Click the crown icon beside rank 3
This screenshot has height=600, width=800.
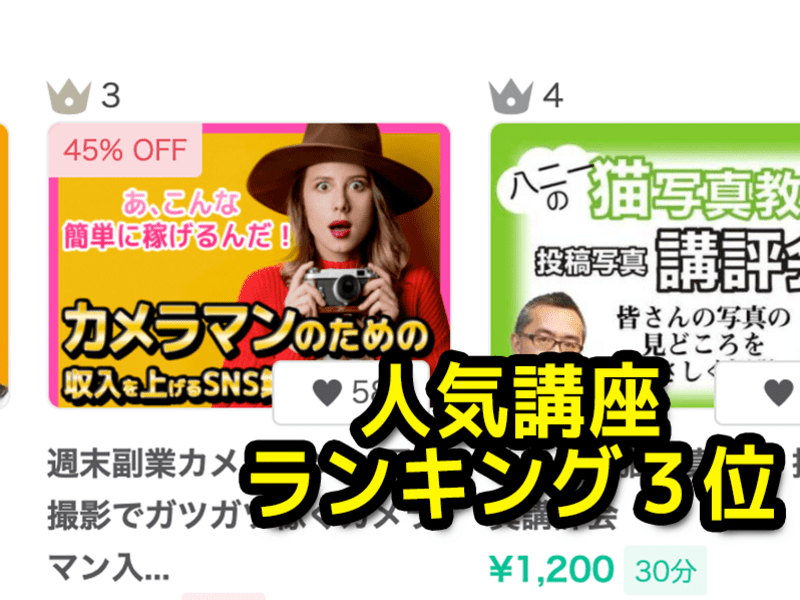click(x=69, y=97)
